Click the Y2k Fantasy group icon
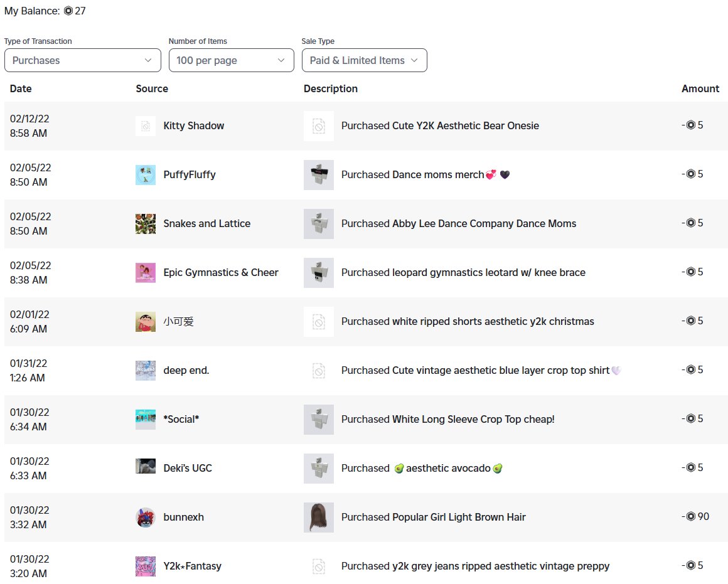728x584 pixels. (146, 566)
